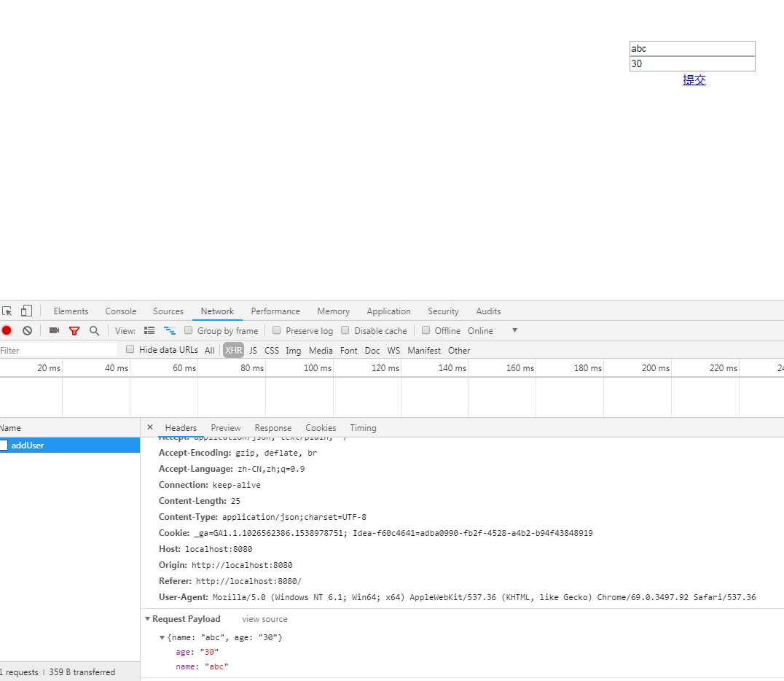Open the Response detail tab

tap(273, 428)
